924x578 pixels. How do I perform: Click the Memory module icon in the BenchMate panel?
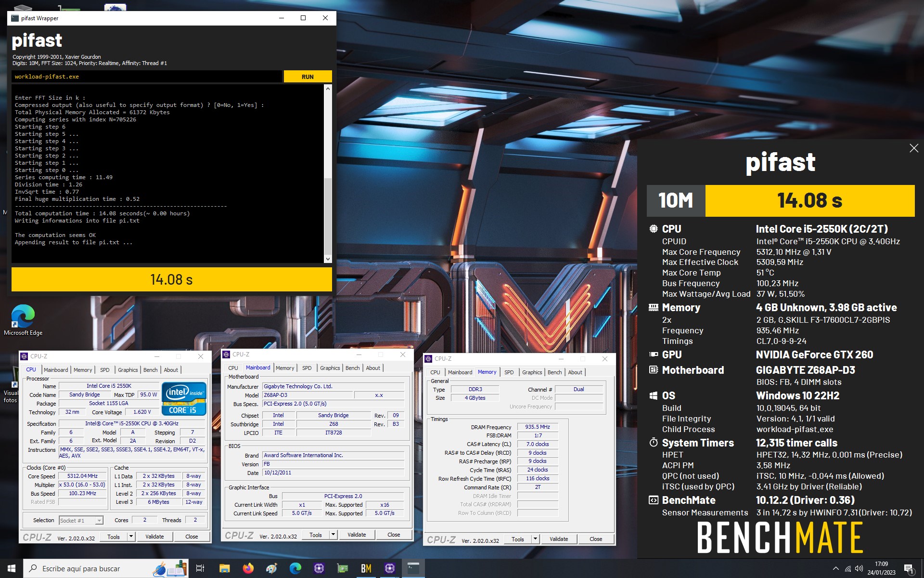653,307
